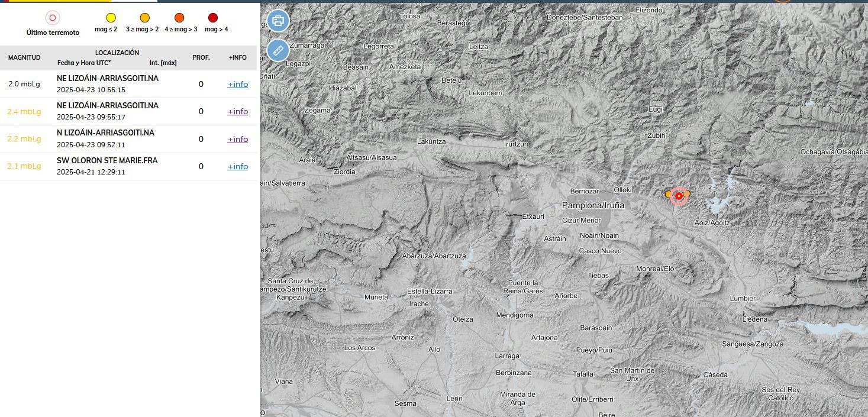The image size is (868, 417).
Task: Select the ruler measurement tool
Action: (x=278, y=50)
